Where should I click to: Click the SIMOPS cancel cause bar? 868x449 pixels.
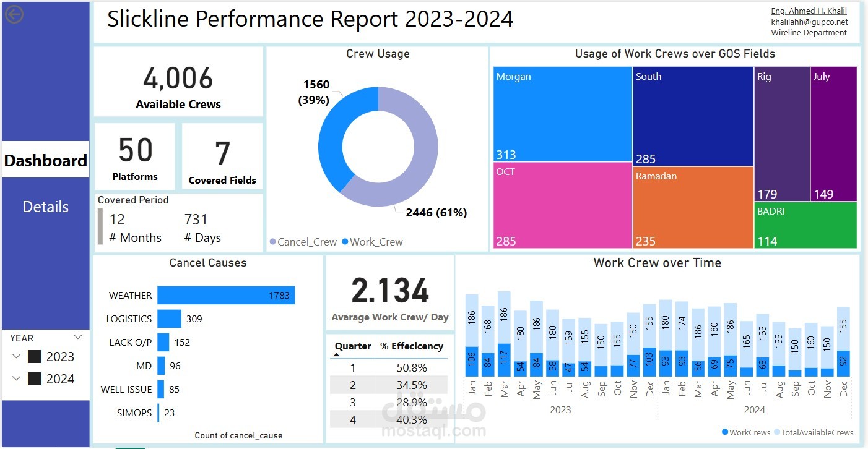[158, 413]
